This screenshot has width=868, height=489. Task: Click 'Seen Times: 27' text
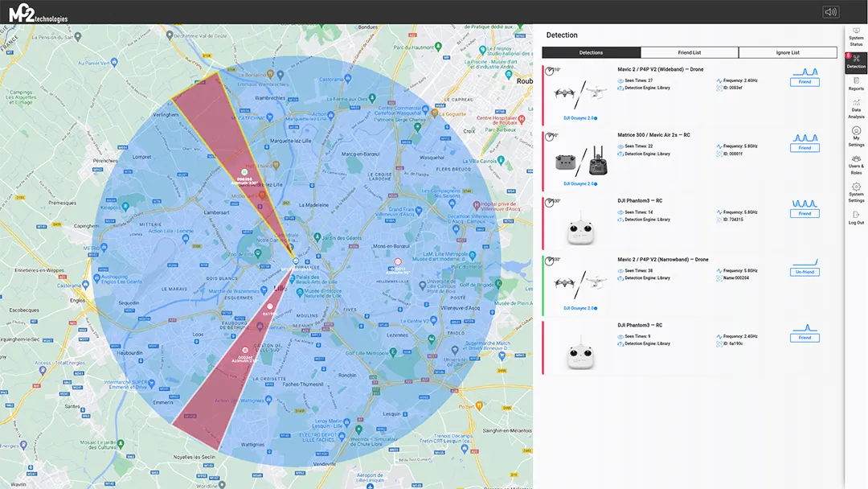(x=639, y=81)
